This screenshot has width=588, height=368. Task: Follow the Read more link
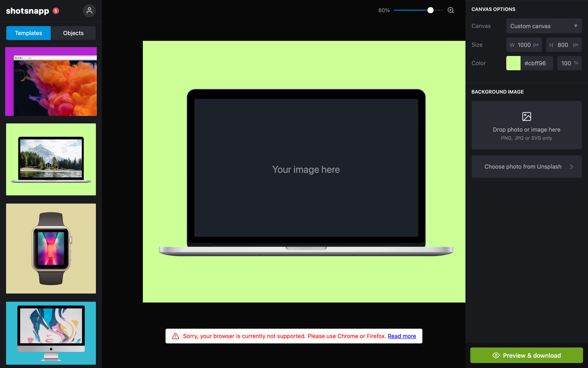[x=402, y=336]
